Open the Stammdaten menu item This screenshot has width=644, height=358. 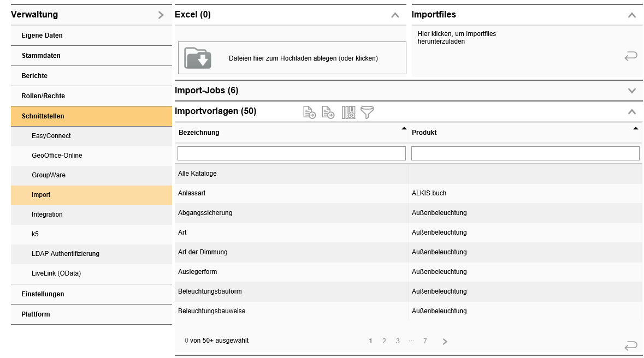[x=41, y=56]
